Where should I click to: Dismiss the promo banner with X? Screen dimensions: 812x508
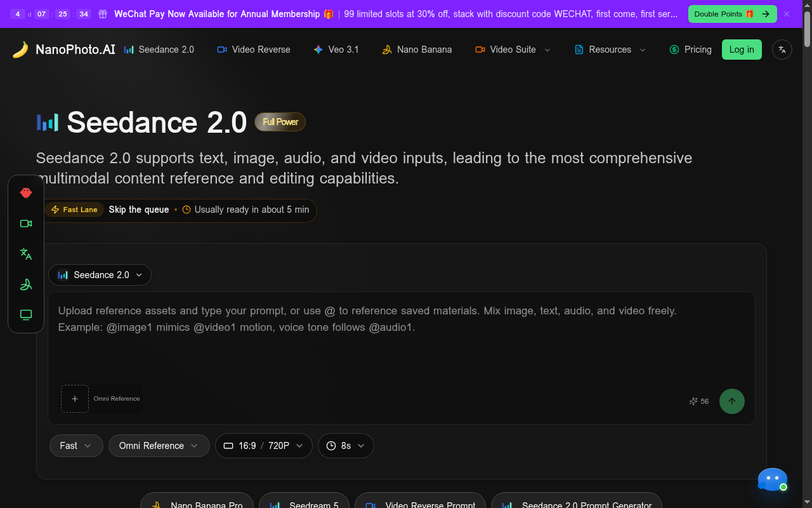click(x=787, y=14)
